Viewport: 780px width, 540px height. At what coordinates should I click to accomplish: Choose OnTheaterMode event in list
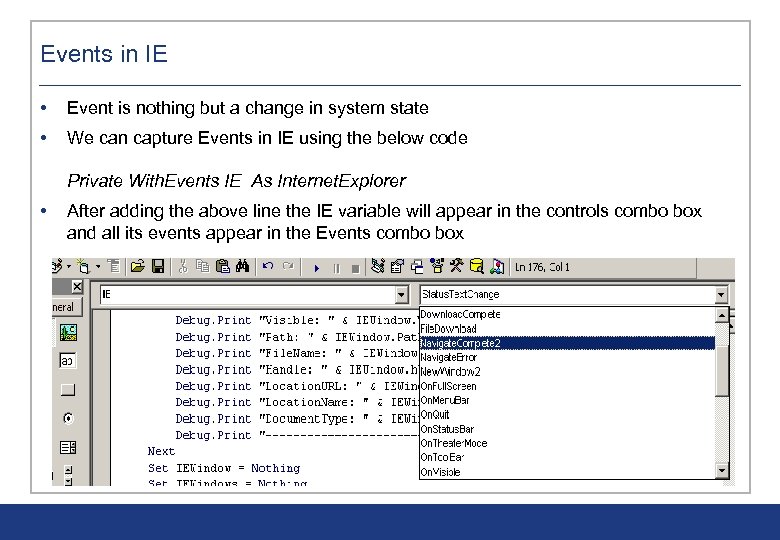(567, 443)
